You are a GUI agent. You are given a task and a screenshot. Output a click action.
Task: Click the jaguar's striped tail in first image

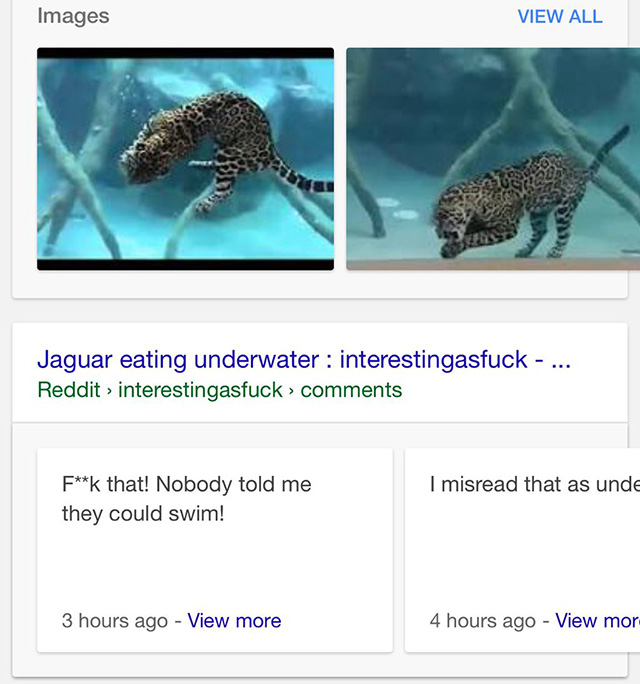coord(303,177)
